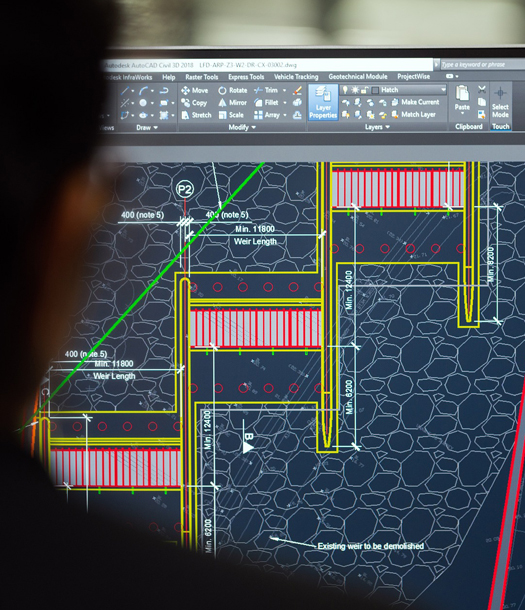Open Layer Properties manager

click(323, 102)
